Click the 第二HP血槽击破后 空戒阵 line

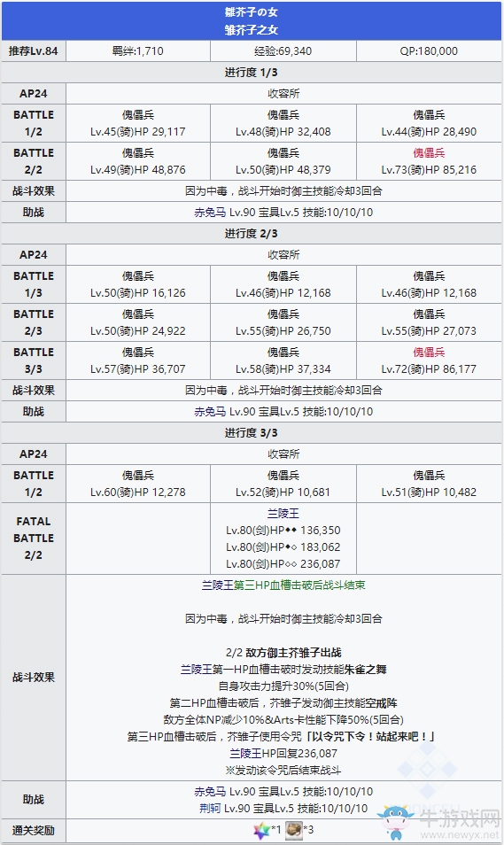283,703
